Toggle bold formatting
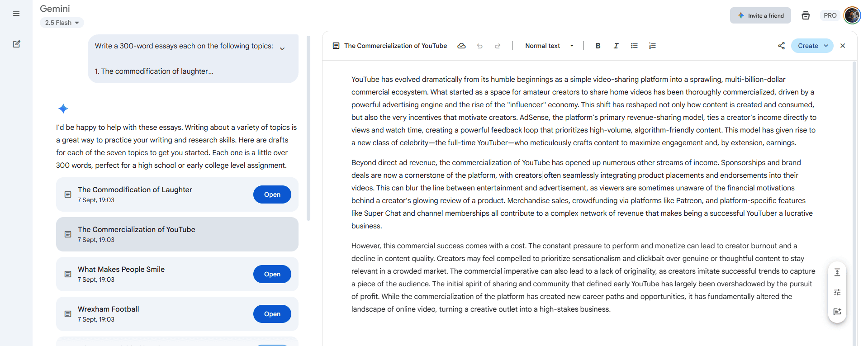 [x=598, y=46]
